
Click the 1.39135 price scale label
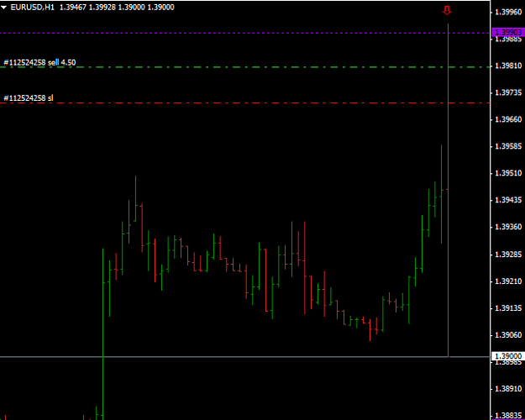[508, 308]
